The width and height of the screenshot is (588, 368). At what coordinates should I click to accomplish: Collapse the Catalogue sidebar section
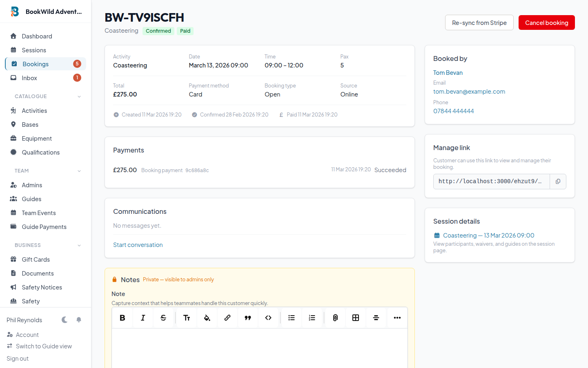click(79, 96)
